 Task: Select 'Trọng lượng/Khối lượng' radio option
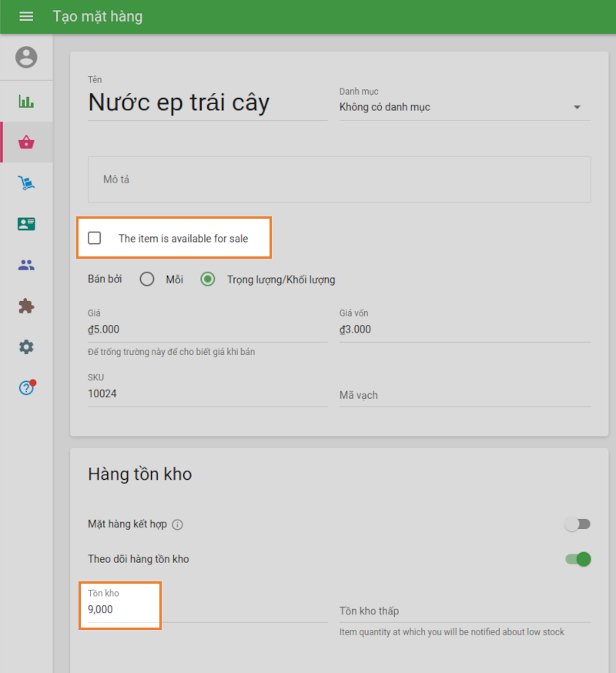pyautogui.click(x=208, y=280)
